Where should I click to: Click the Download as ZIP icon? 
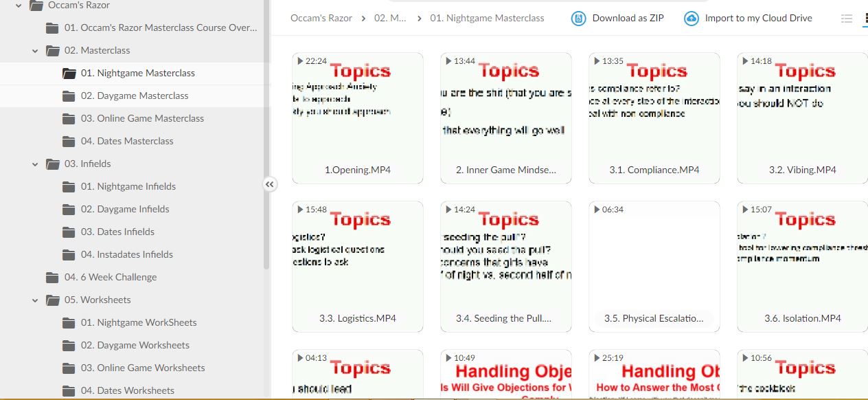579,19
